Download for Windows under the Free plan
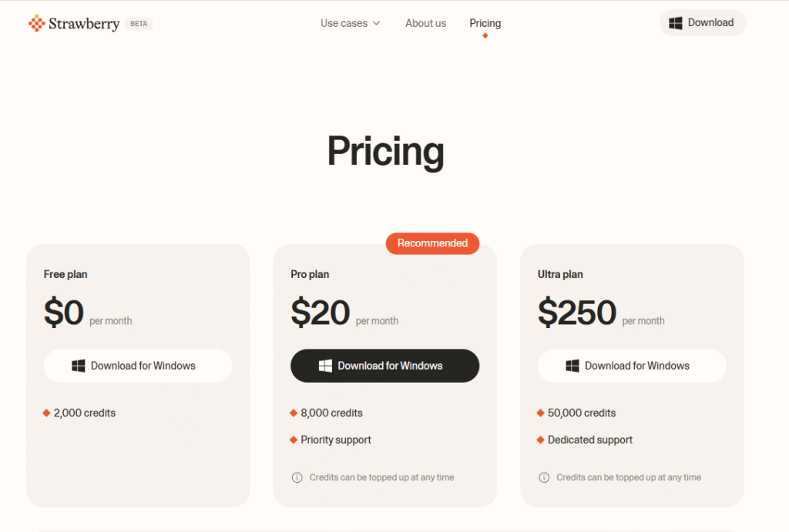 coord(138,366)
